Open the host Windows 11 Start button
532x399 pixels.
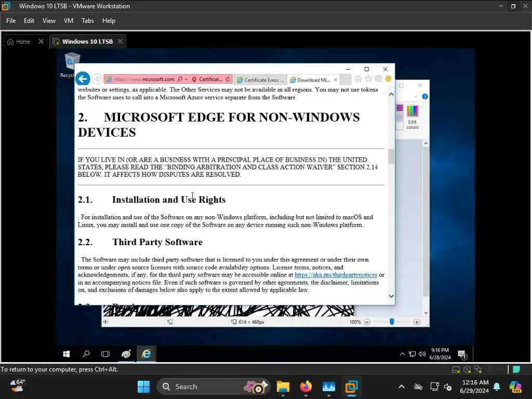(x=143, y=387)
